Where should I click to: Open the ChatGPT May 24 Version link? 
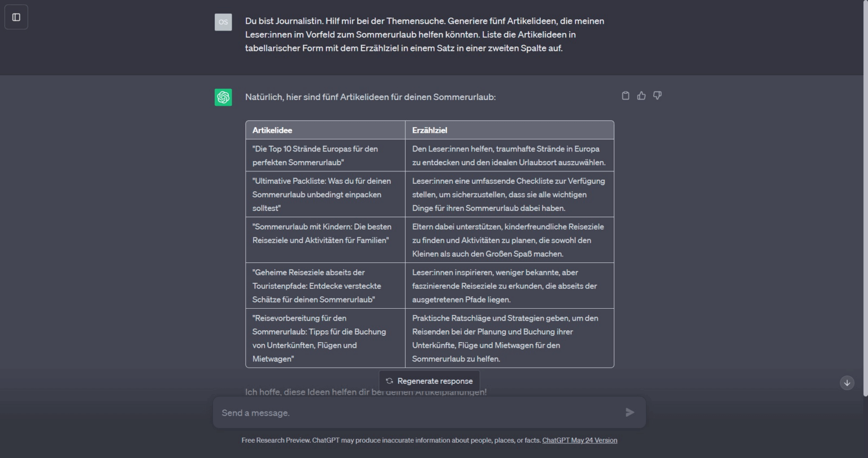click(579, 440)
